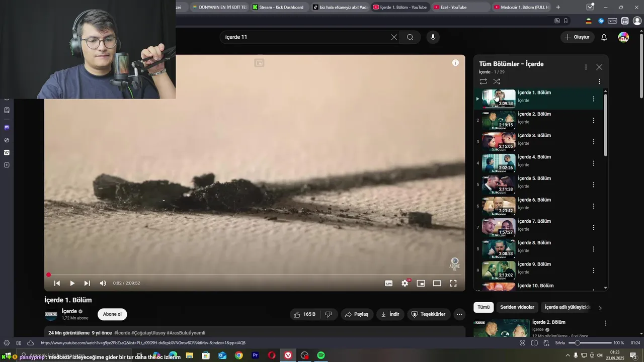Click the browser zoom slider

[x=590, y=343]
